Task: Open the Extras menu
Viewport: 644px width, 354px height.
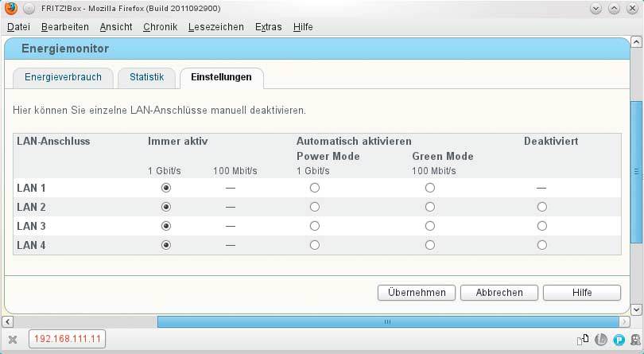Action: pyautogui.click(x=268, y=27)
